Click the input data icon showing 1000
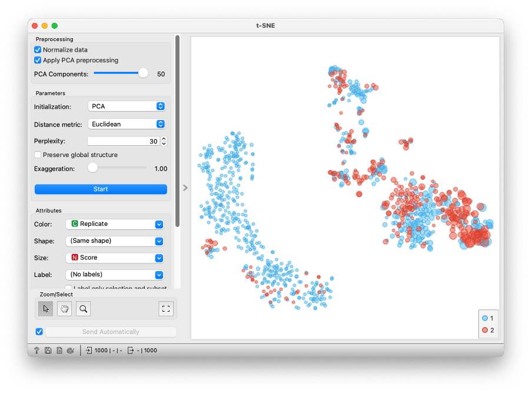This screenshot has height=394, width=532. [89, 350]
